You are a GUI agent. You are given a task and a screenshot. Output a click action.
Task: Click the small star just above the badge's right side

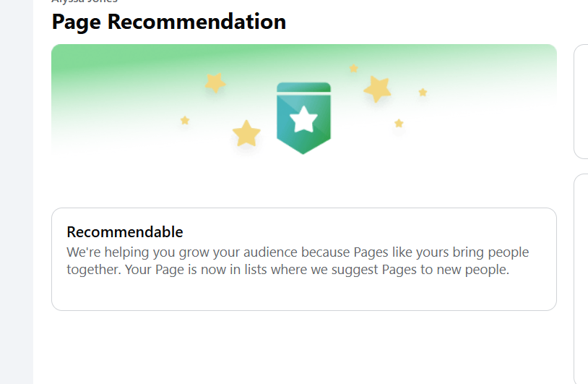pos(353,69)
